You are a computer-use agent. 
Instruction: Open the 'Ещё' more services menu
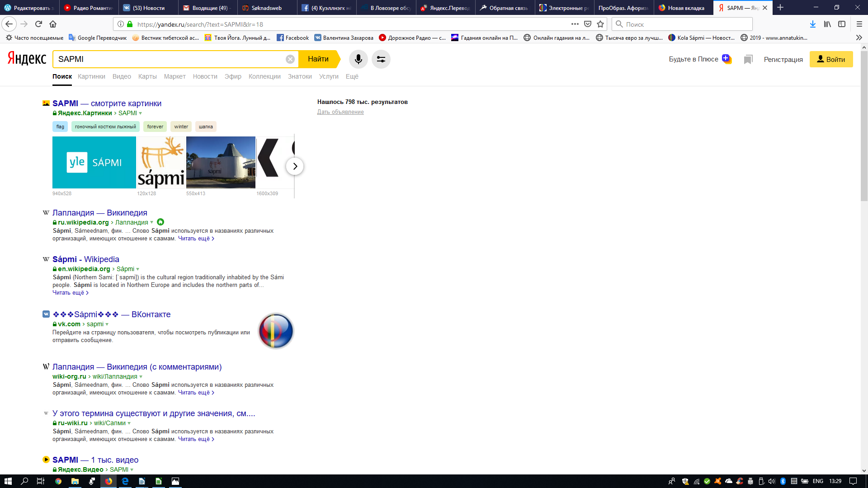click(352, 76)
